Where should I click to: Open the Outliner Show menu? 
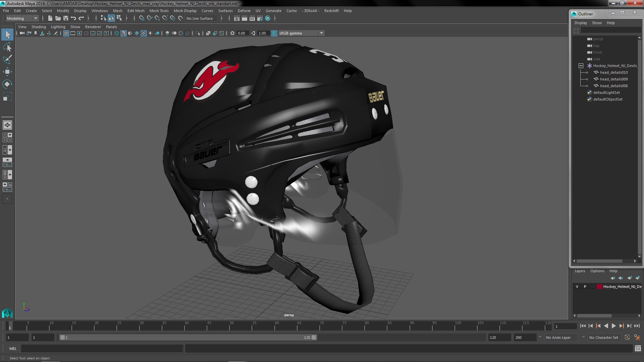tap(597, 23)
